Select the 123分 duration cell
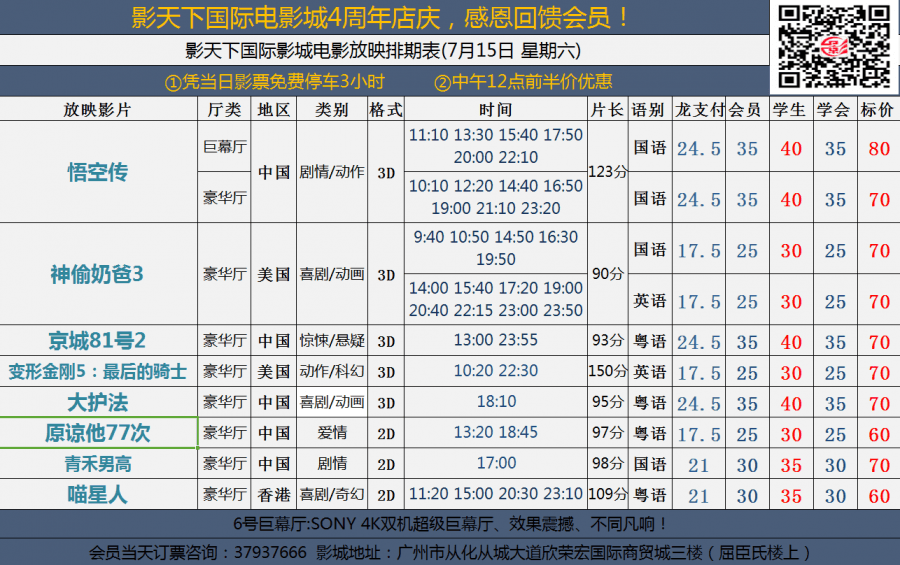Screen dimensions: 900x565 tap(608, 172)
